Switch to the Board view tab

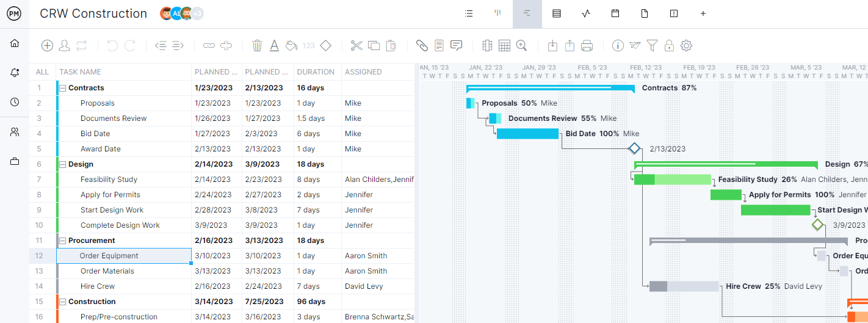pyautogui.click(x=497, y=13)
